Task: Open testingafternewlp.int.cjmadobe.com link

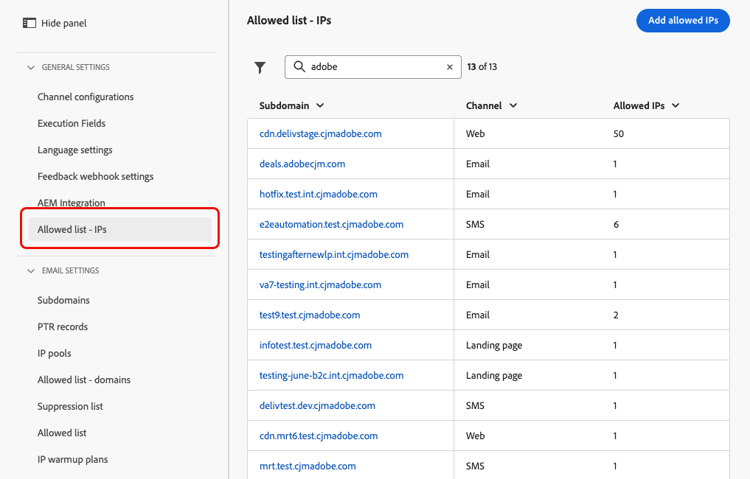Action: coord(334,255)
